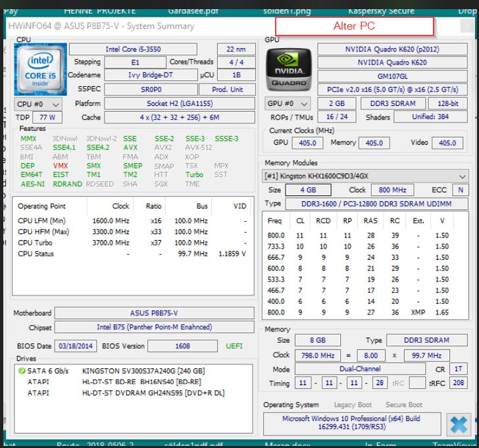Select the CPU Status row
Image resolution: width=479 pixels, height=448 pixels.
pos(133,254)
